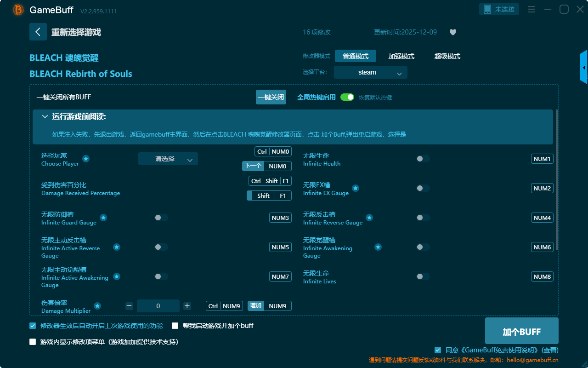
Task: Click the back arrow to reselect game
Action: coord(38,32)
